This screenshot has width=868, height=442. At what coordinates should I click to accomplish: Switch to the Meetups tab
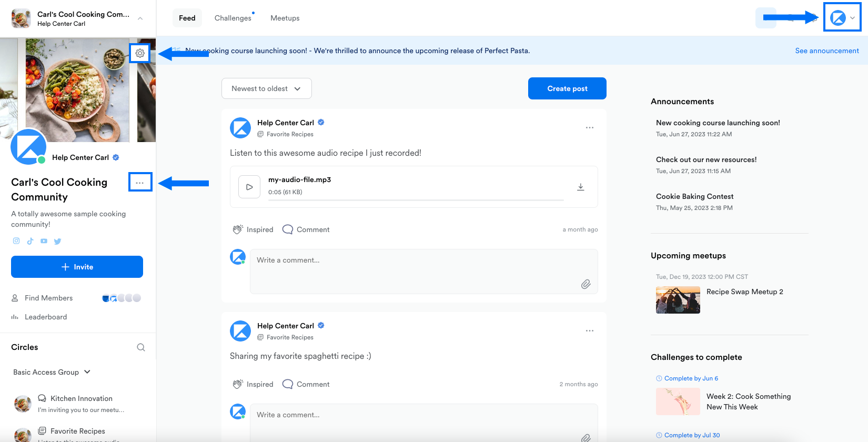(285, 18)
